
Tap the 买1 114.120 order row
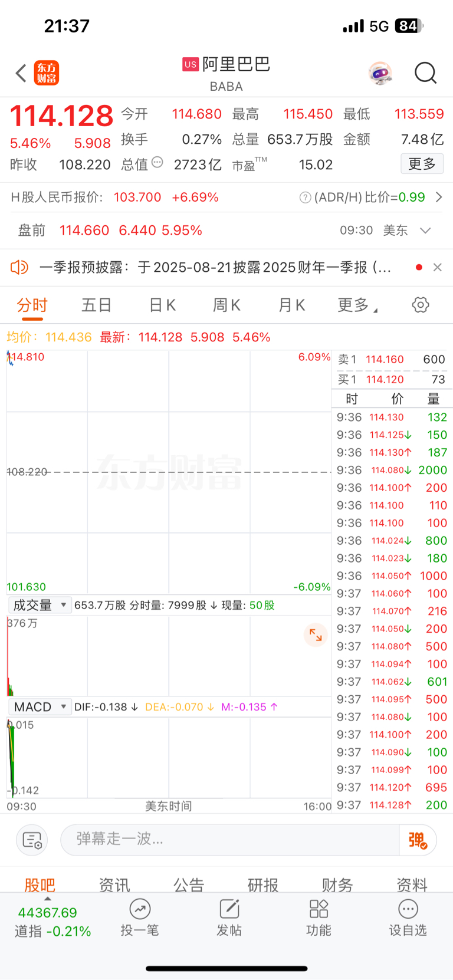(x=392, y=379)
